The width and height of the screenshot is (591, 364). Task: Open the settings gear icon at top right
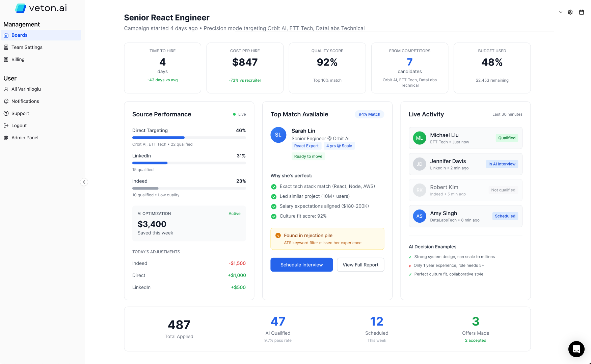click(570, 12)
